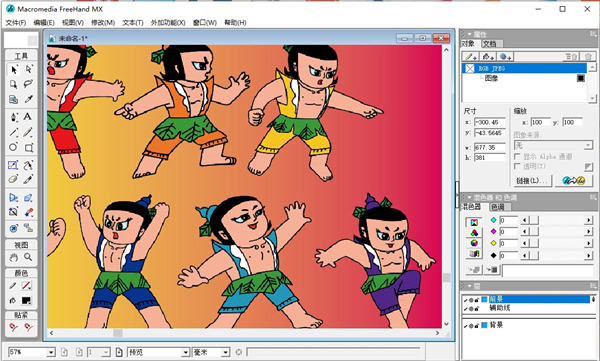Click the trash delete icon in properties

pos(588,57)
